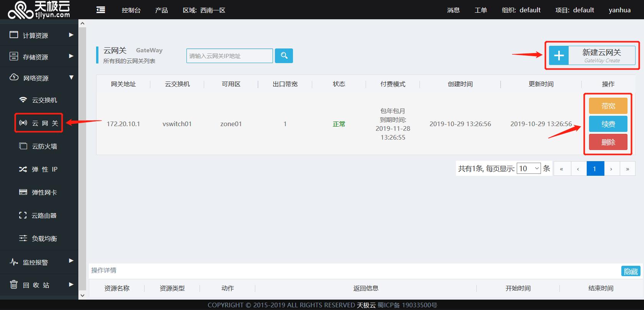Click the 云网关 IP address search field

coord(230,56)
